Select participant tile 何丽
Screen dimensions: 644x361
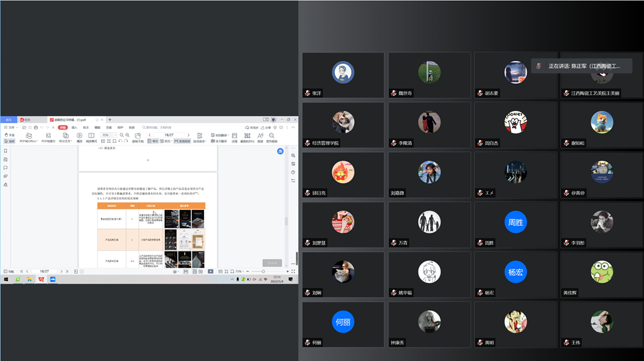[x=343, y=324]
